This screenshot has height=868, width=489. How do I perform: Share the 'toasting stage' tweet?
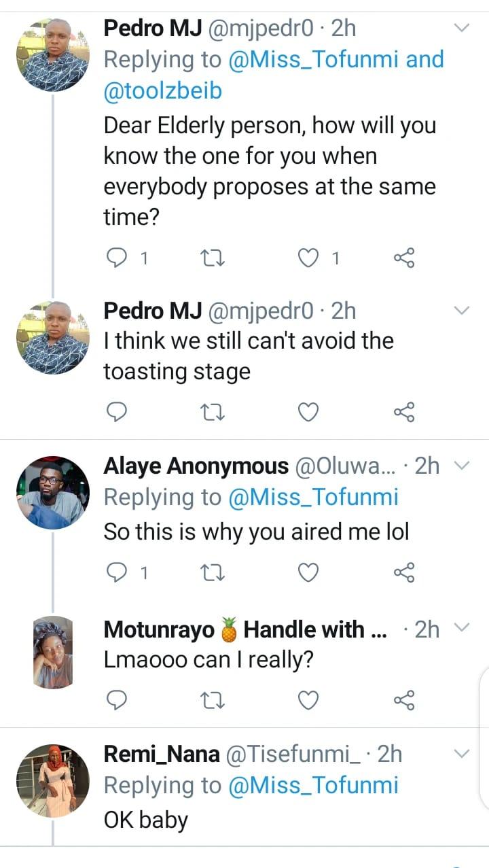(404, 411)
